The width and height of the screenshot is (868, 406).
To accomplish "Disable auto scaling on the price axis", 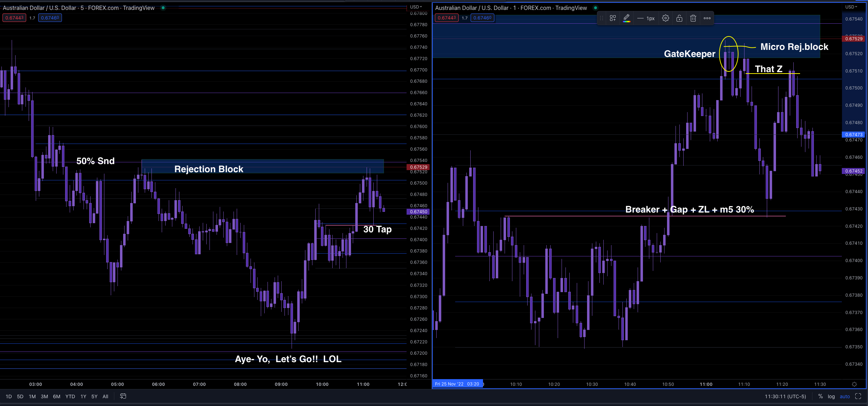I will click(x=845, y=396).
